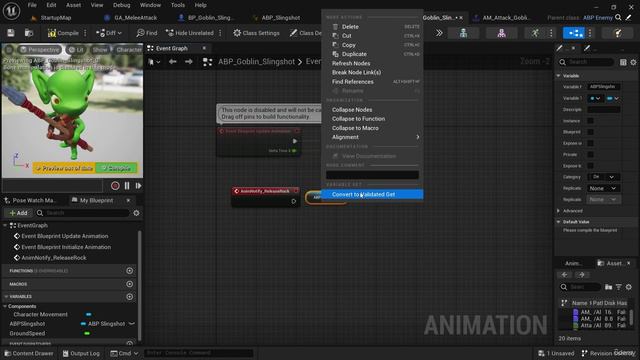Toggle Hide Unrelated nodes
This screenshot has width=640, height=360.
(189, 33)
